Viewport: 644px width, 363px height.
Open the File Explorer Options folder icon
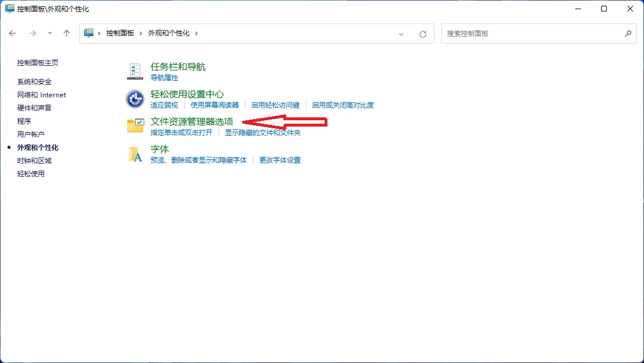(x=135, y=125)
